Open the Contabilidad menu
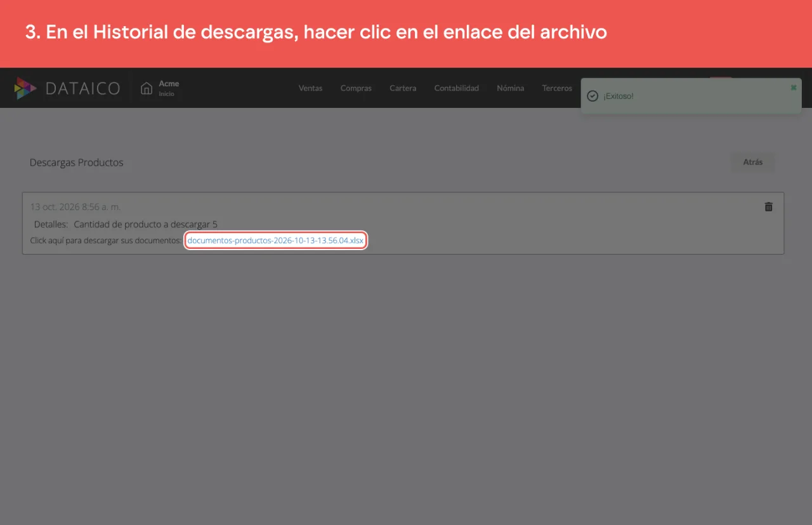The width and height of the screenshot is (812, 525). click(457, 88)
